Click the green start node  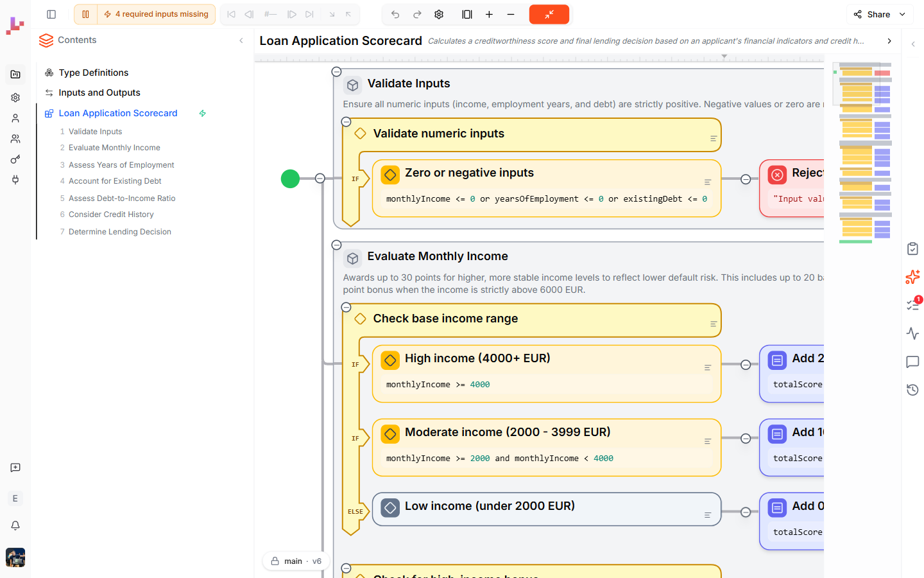pyautogui.click(x=290, y=179)
